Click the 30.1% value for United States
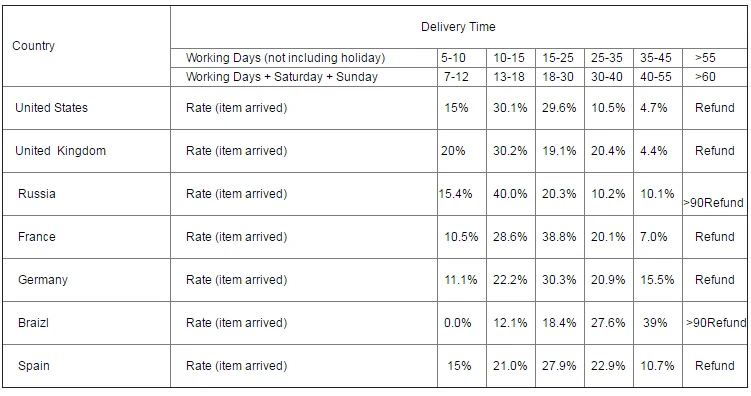This screenshot has height=396, width=751. tap(511, 108)
